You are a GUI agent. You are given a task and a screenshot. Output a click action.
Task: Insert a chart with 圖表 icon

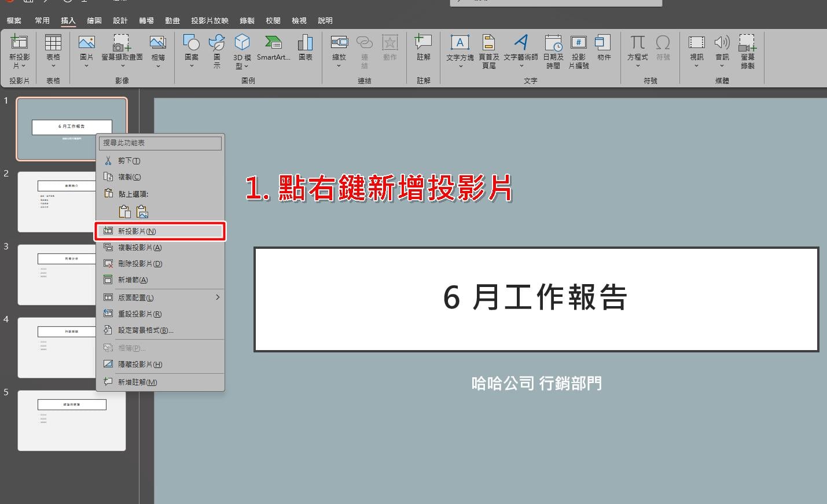(305, 47)
